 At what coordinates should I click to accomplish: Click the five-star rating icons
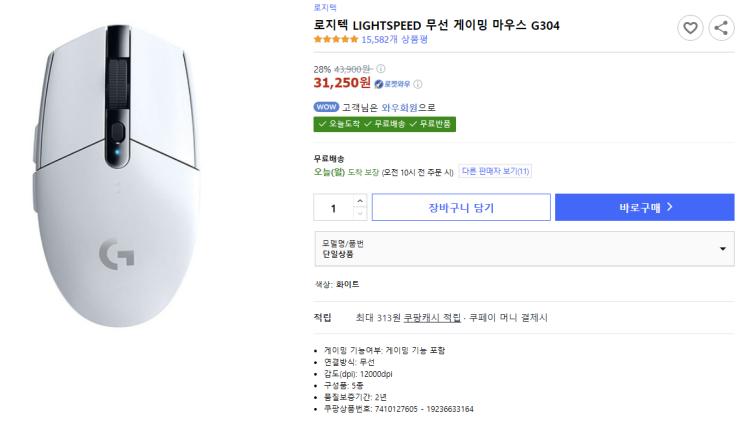point(335,40)
